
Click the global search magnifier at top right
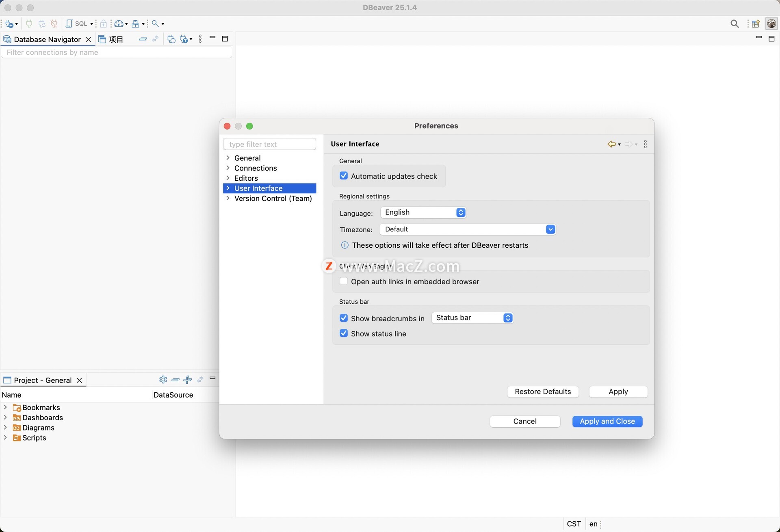pyautogui.click(x=734, y=24)
